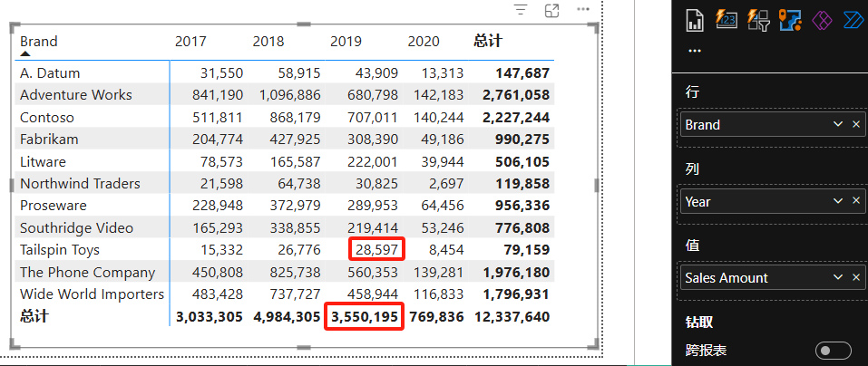
Task: Click the 2018 column header
Action: 268,42
